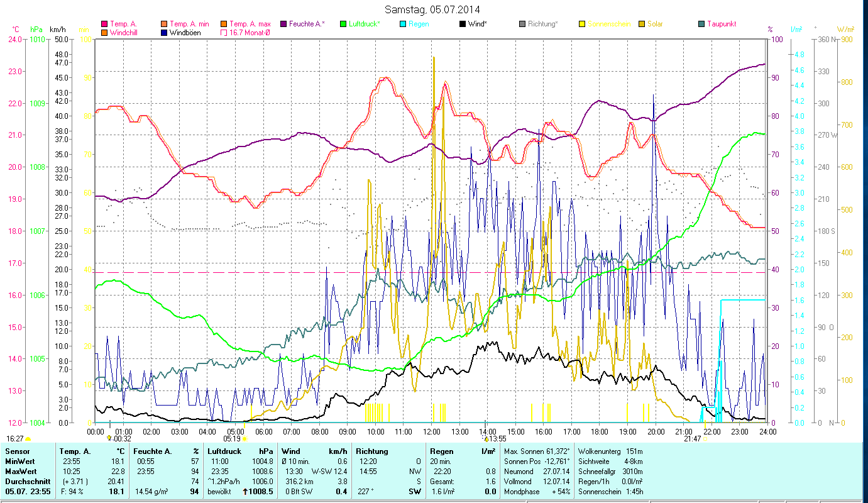Viewport: 868px width, 503px height.
Task: Click the Gesamt: rain total label
Action: click(x=442, y=482)
